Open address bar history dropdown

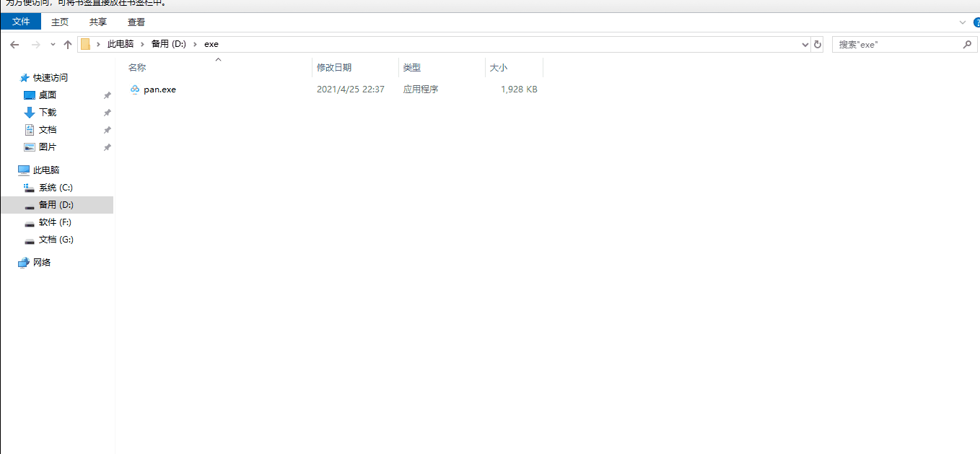tap(806, 45)
